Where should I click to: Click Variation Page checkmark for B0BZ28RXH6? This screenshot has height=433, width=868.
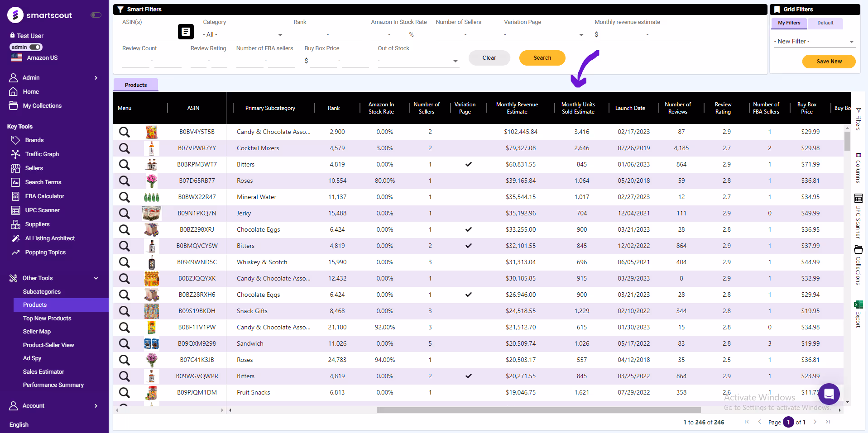[469, 295]
